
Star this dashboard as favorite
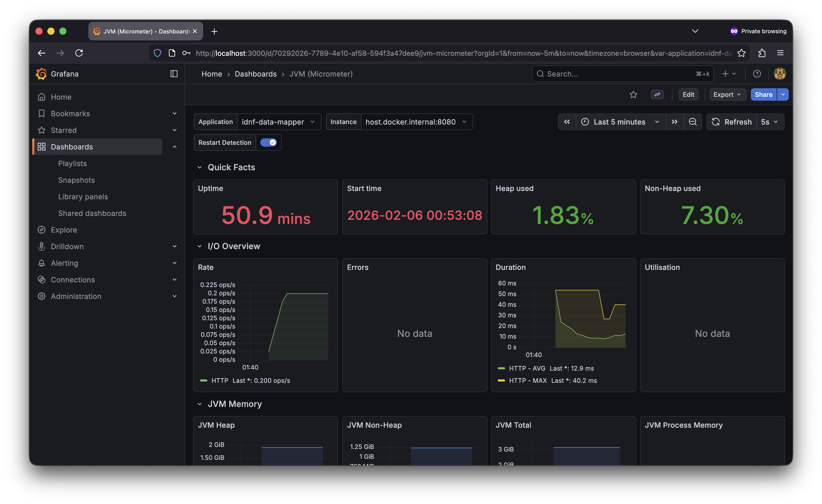tap(633, 95)
